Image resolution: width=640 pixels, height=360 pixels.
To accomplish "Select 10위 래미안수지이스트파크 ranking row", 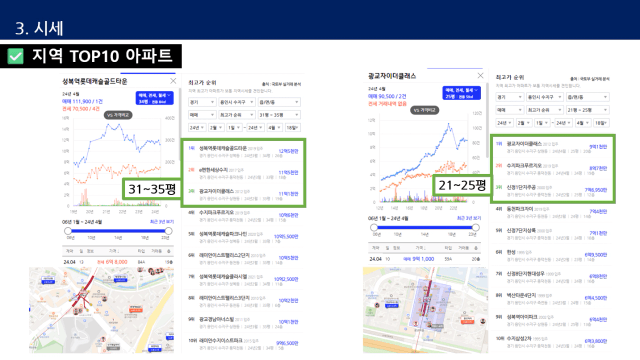I will pyautogui.click(x=243, y=343).
